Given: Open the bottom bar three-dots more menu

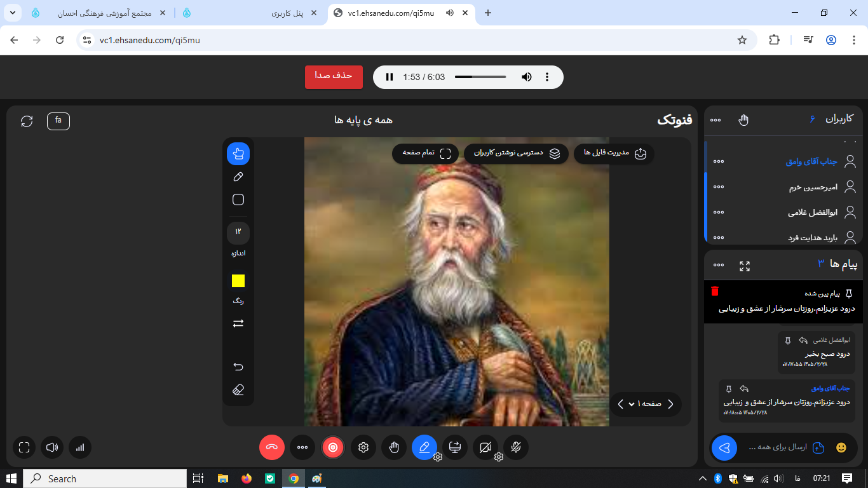Looking at the screenshot, I should click(302, 447).
